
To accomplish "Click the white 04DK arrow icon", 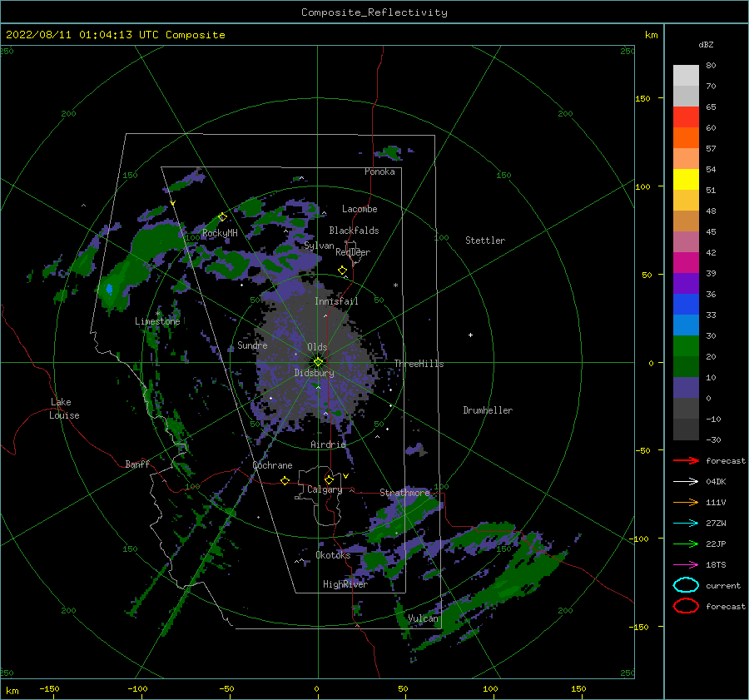I will pos(686,481).
